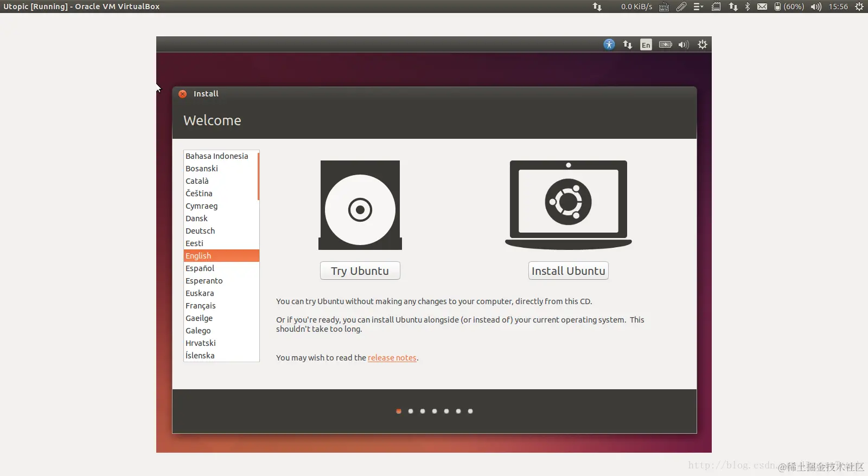Select the highlighted English language row
The width and height of the screenshot is (868, 476).
coord(221,256)
